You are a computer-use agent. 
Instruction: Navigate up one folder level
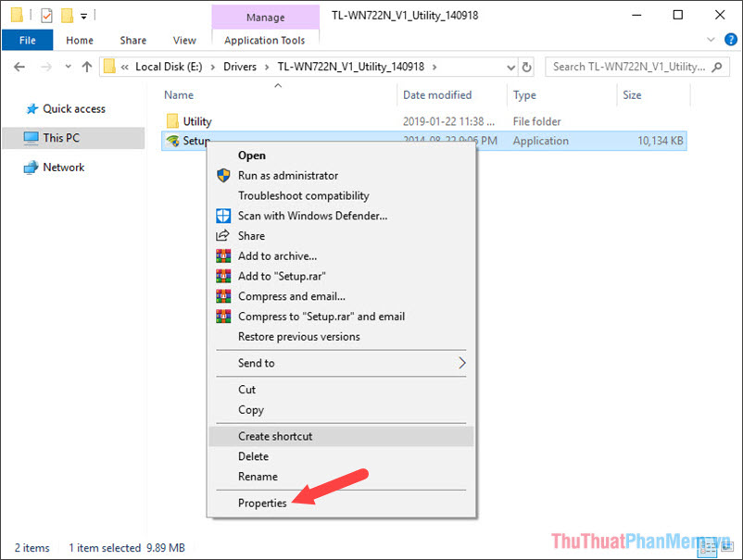point(87,67)
